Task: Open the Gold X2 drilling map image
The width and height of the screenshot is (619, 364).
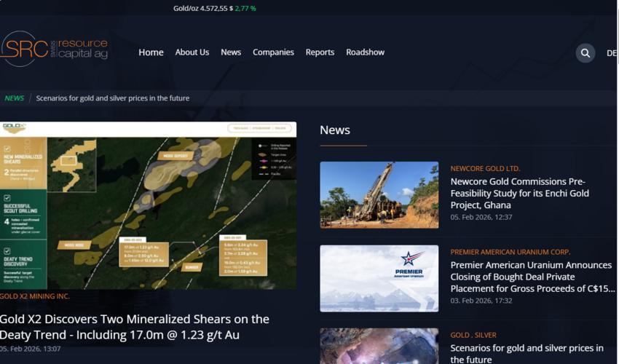Action: [148, 205]
